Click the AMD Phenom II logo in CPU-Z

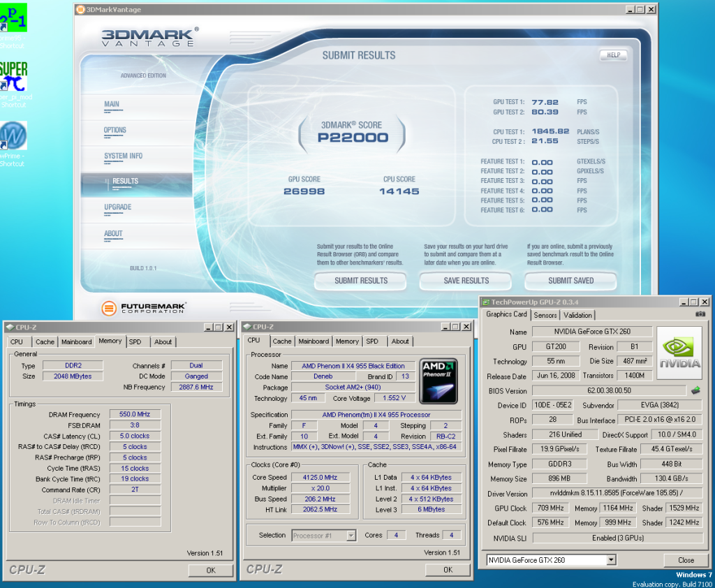click(x=438, y=382)
